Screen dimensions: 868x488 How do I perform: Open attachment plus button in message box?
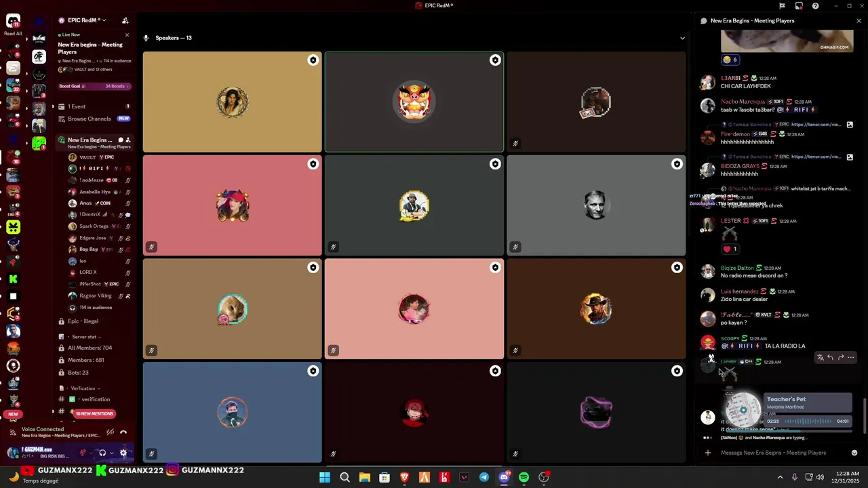[707, 453]
